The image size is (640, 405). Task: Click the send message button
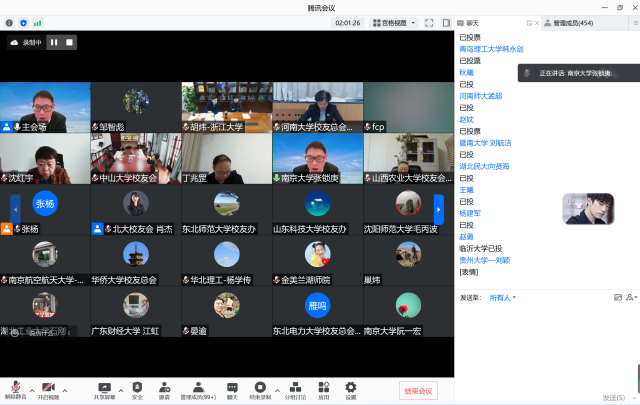[613, 397]
